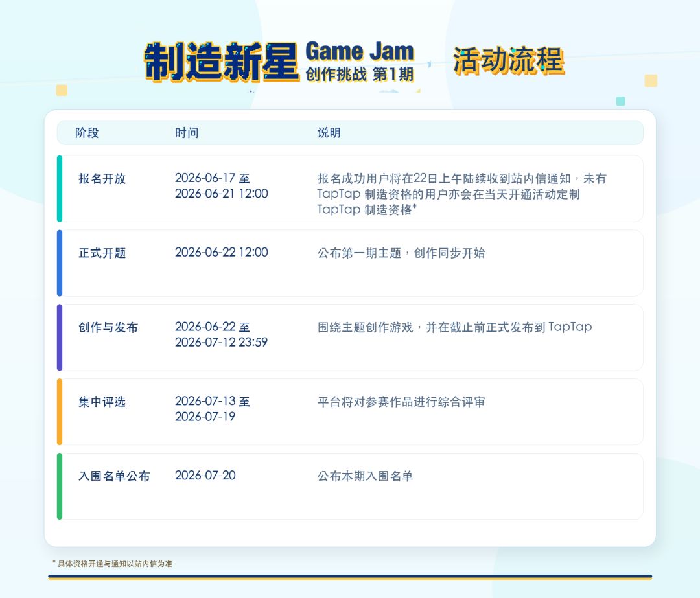Viewport: 700px width, 598px height.
Task: Click the 活动流程 heading
Action: [509, 60]
